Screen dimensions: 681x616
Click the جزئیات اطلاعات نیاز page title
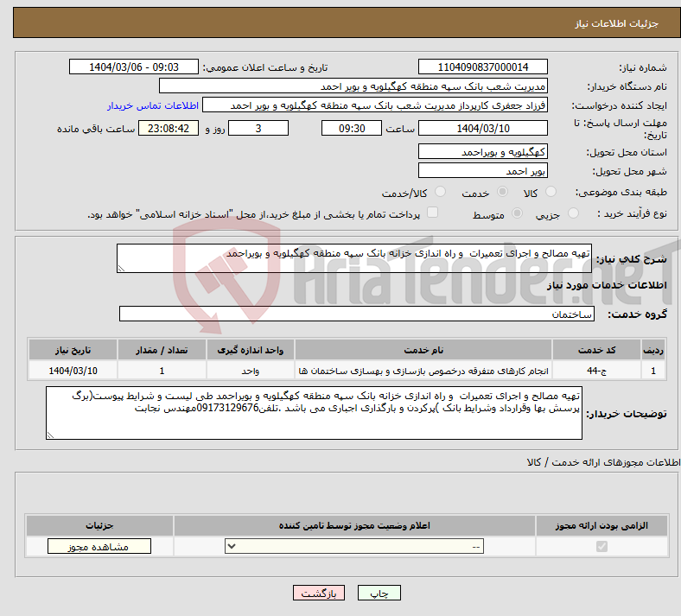click(x=617, y=23)
